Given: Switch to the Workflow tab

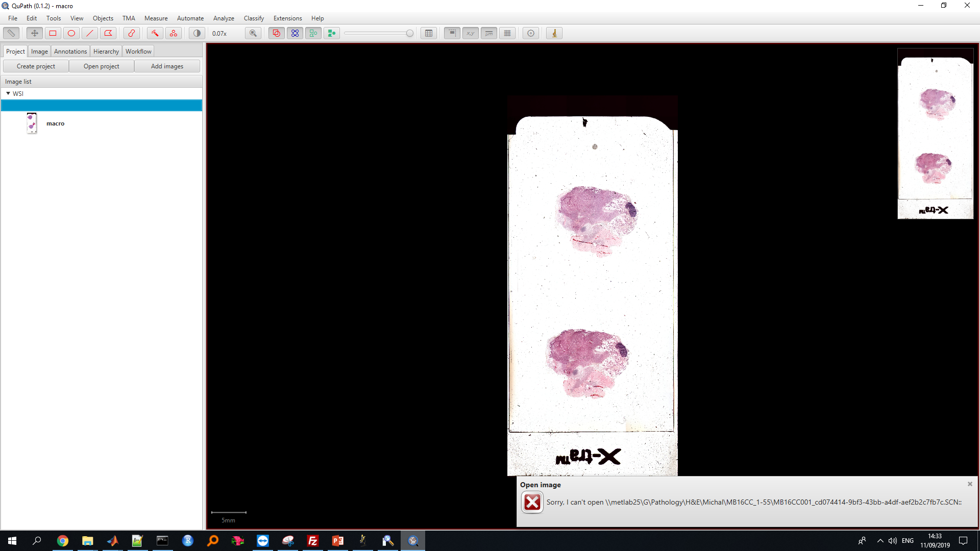Looking at the screenshot, I should (138, 52).
